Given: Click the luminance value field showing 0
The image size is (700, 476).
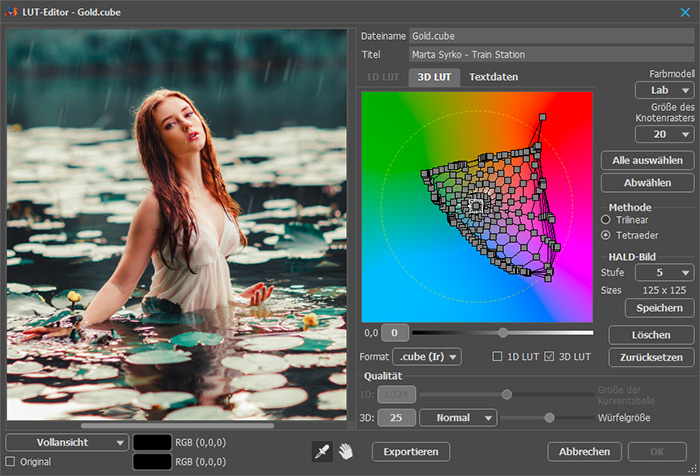Looking at the screenshot, I should (x=395, y=333).
